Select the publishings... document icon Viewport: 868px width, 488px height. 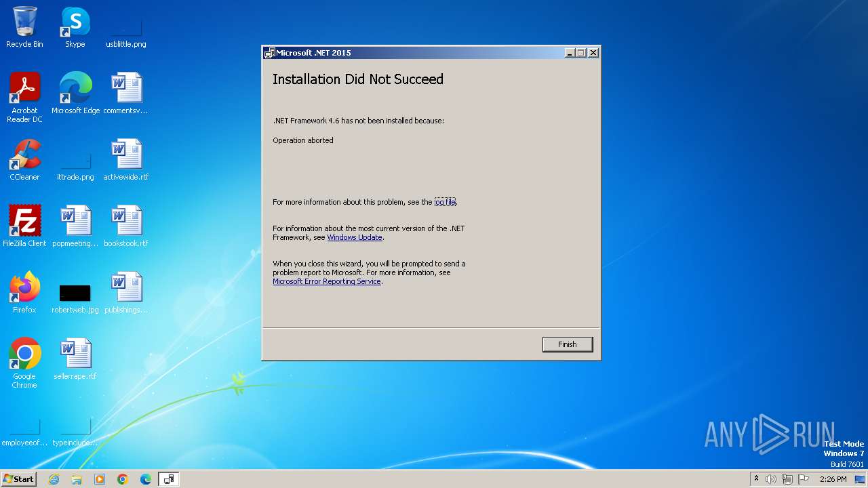coord(126,293)
